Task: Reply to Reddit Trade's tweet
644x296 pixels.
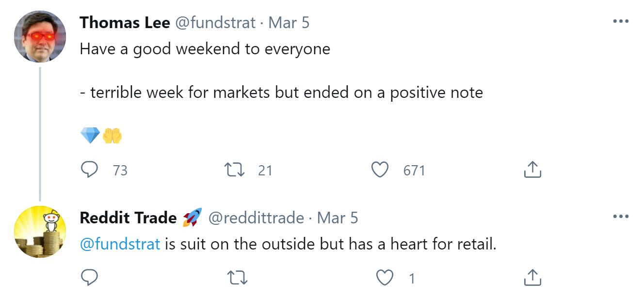Action: 89,278
